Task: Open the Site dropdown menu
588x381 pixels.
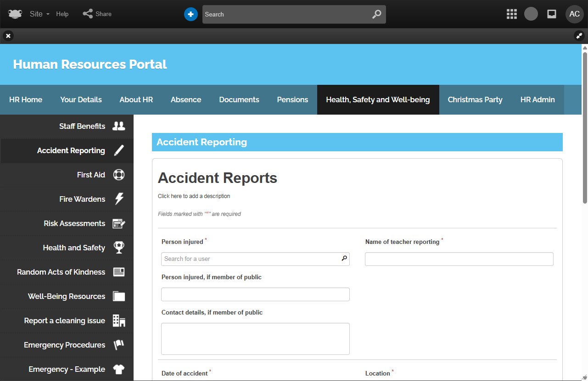Action: (39, 14)
